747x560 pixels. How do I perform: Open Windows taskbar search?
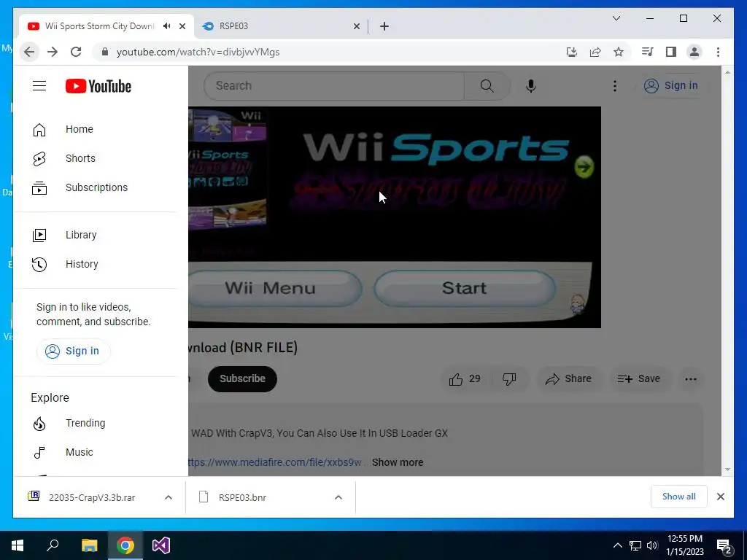click(x=53, y=545)
